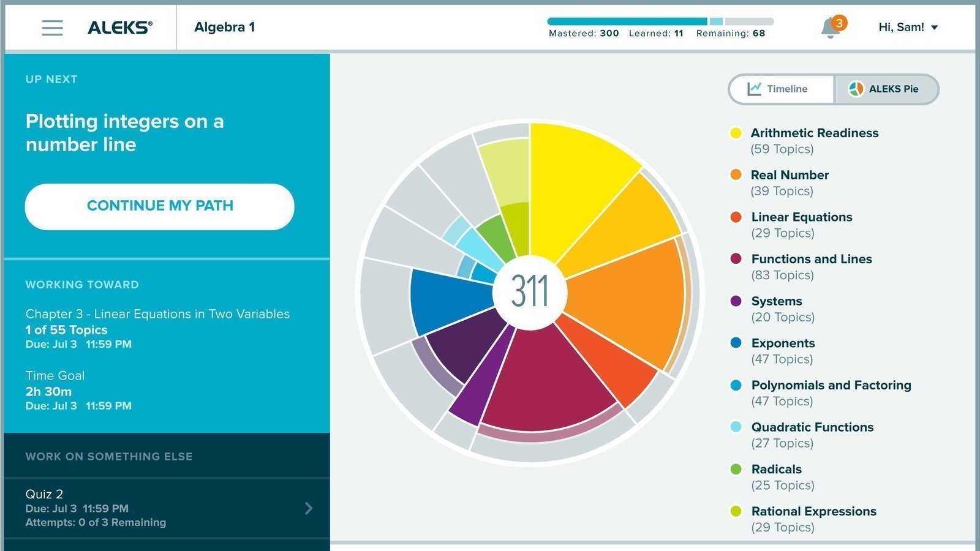The image size is (980, 551).
Task: Click the ALEKS Pie chart icon
Action: (x=856, y=89)
